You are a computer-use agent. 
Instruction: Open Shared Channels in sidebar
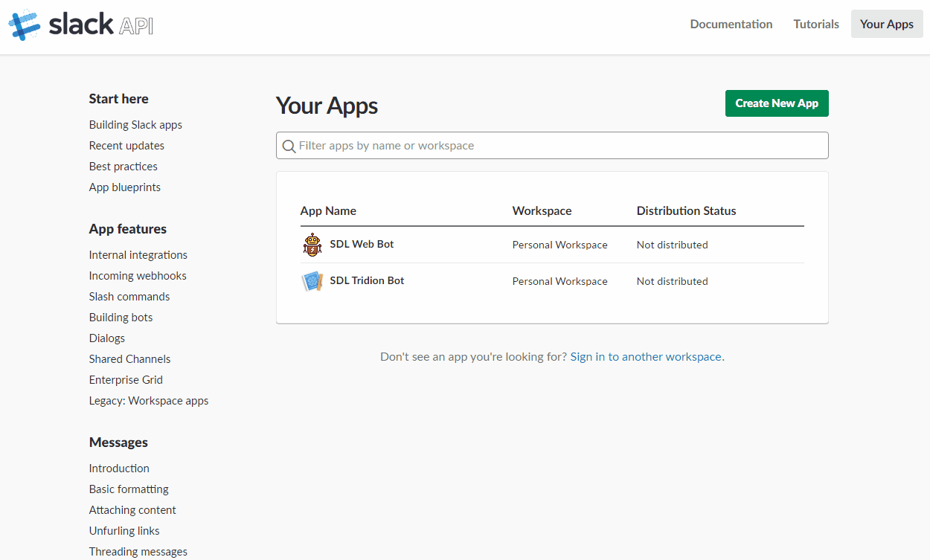click(129, 359)
